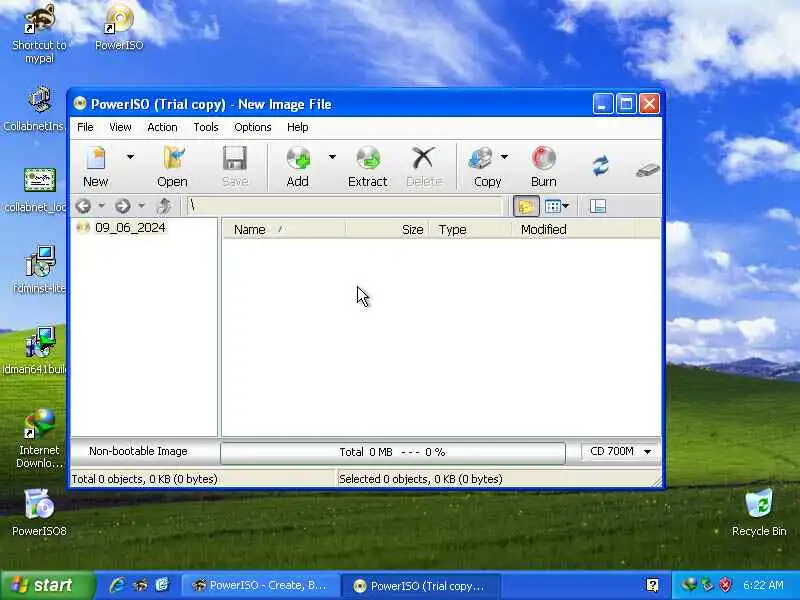The height and width of the screenshot is (600, 800).
Task: Open the View menu
Action: (x=120, y=127)
